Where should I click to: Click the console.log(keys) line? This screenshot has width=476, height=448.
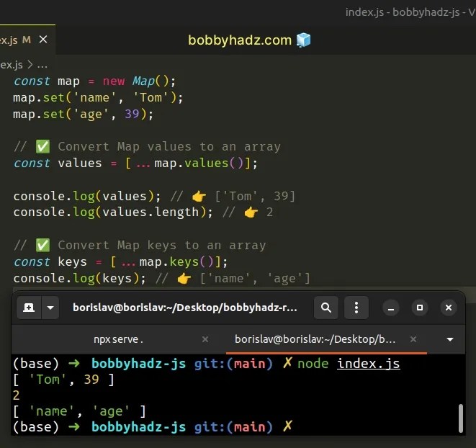coord(162,279)
